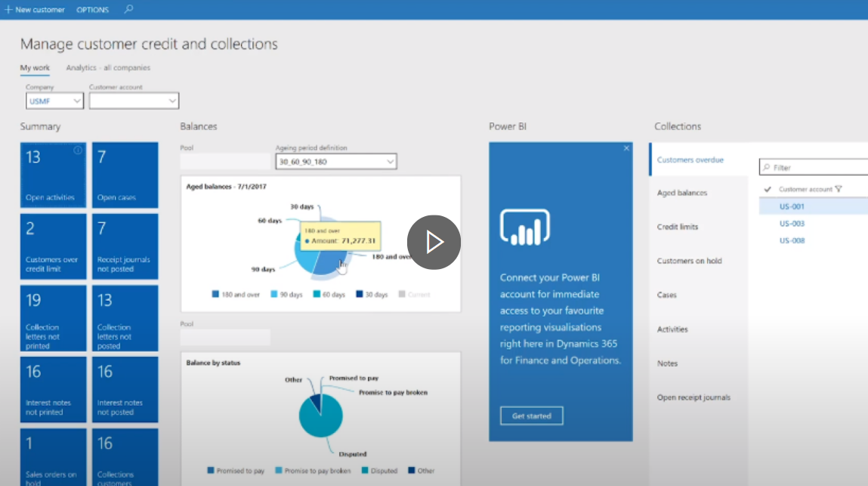868x486 pixels.
Task: Click the Promised to pay legend swatch
Action: [210, 470]
